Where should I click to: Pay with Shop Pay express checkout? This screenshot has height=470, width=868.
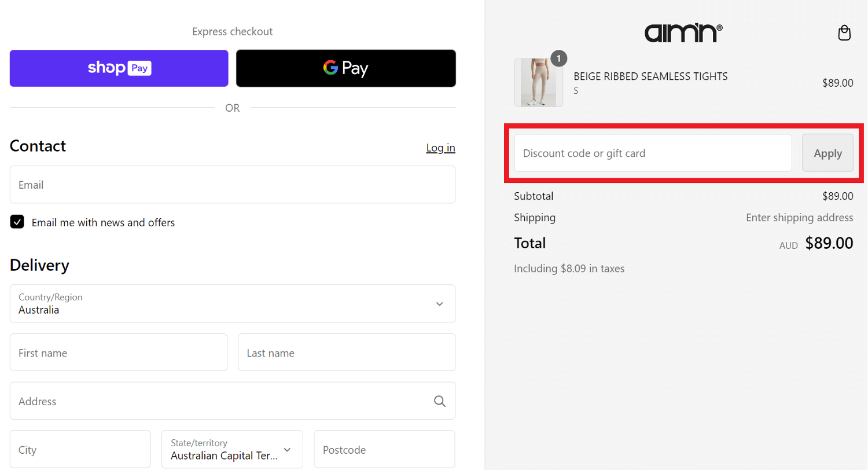[x=119, y=68]
